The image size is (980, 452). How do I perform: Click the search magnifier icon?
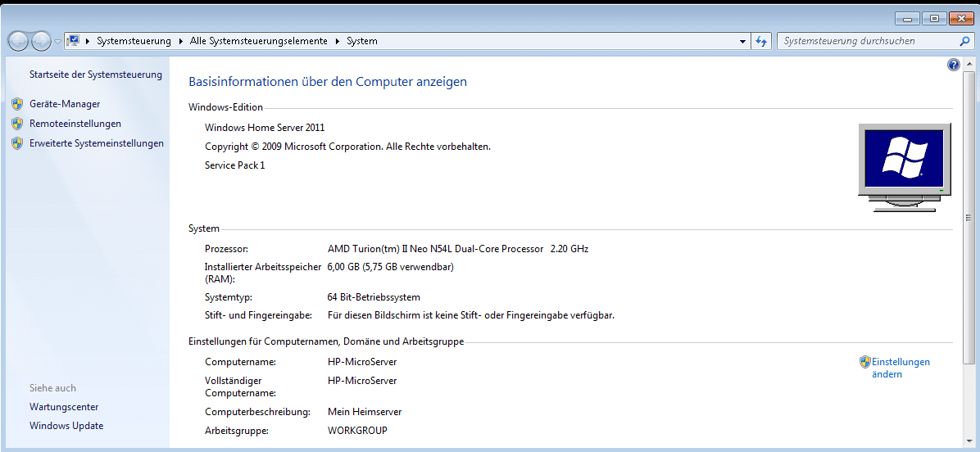click(964, 41)
